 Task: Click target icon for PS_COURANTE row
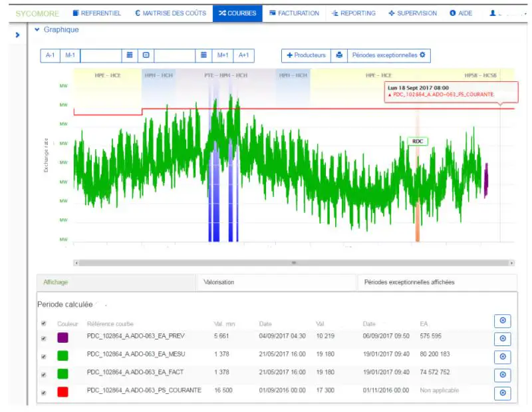pyautogui.click(x=503, y=393)
